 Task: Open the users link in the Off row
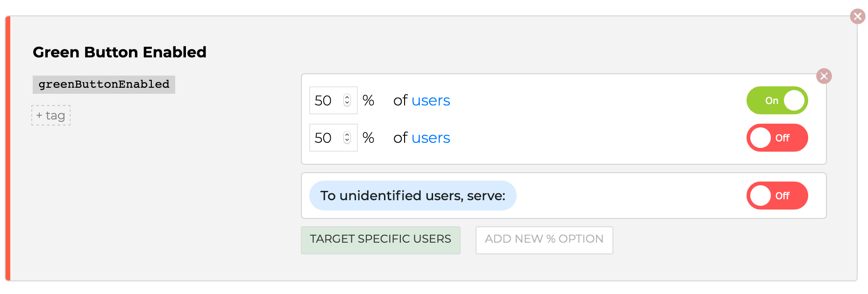[431, 138]
